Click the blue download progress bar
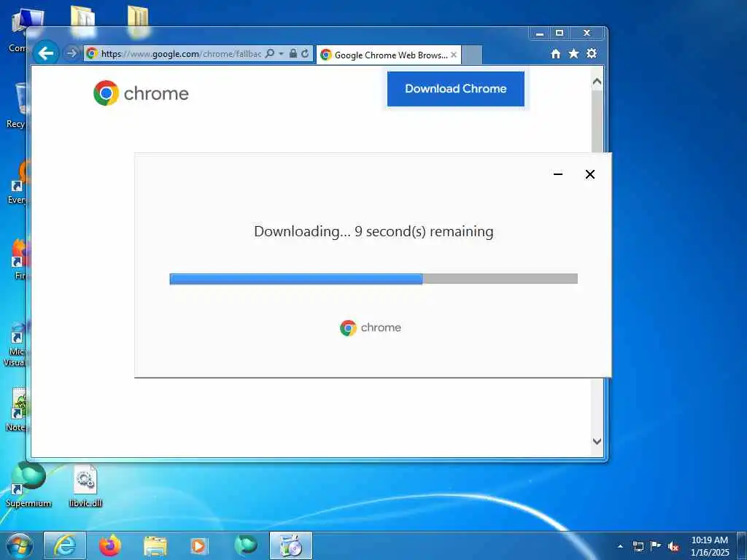The image size is (747, 560). 373,279
